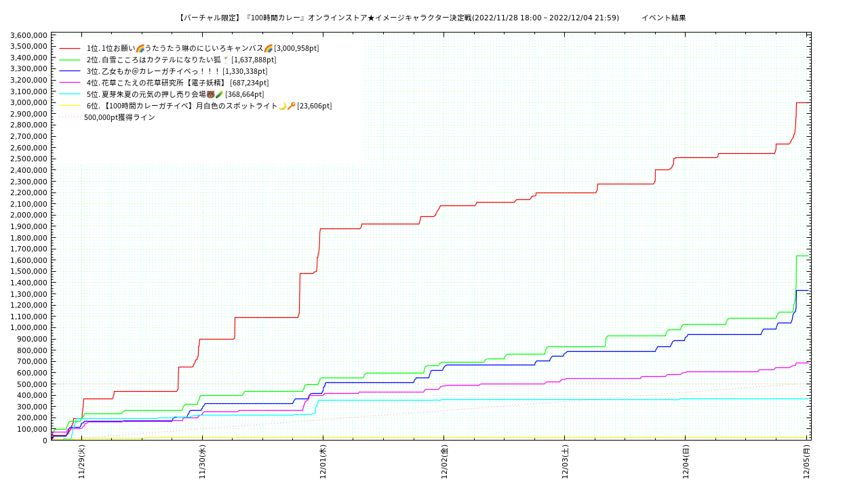Click the 11/29(火) x-axis date label
Screen dimensions: 868x488
point(81,462)
